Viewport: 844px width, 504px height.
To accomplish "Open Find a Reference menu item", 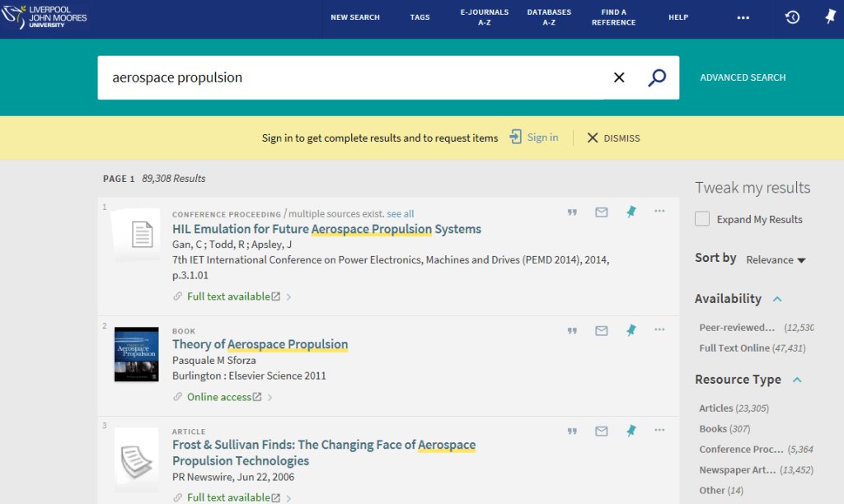I will click(x=613, y=17).
